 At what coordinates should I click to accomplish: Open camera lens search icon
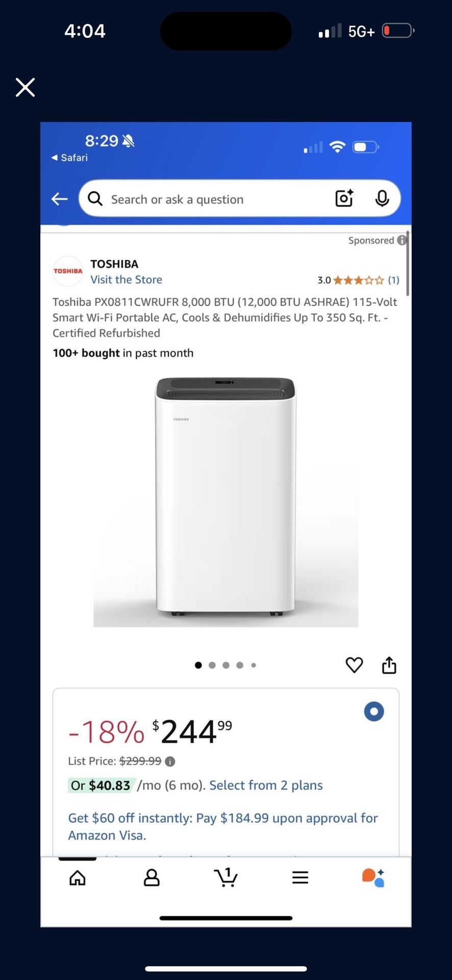(x=344, y=199)
